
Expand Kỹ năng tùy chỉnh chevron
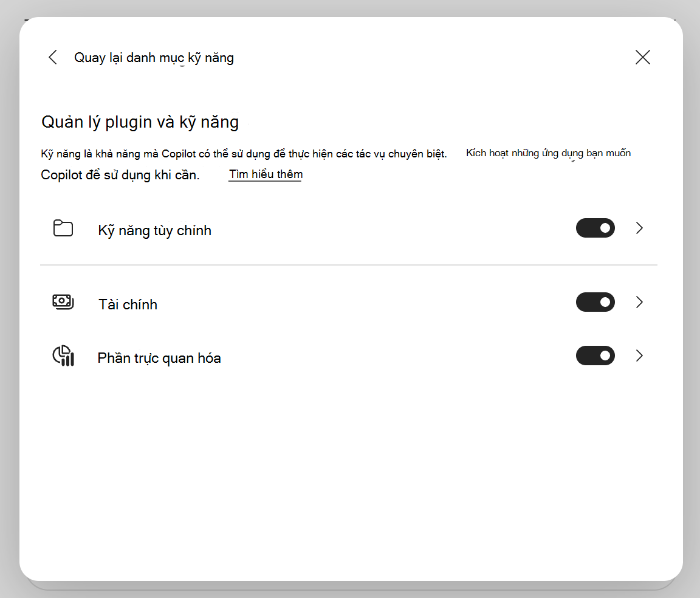[x=639, y=229]
